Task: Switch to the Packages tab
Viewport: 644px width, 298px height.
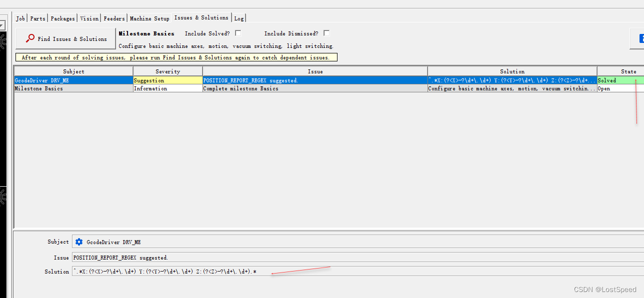Action: click(62, 18)
